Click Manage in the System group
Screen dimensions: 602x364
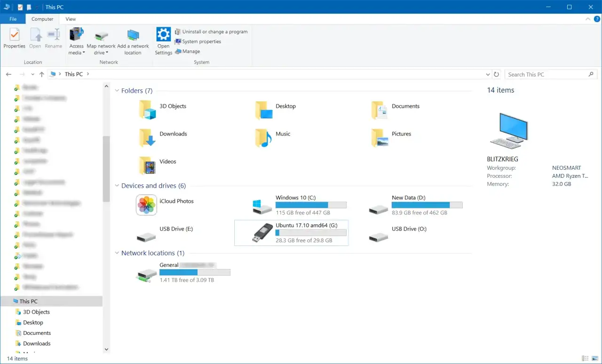point(188,51)
